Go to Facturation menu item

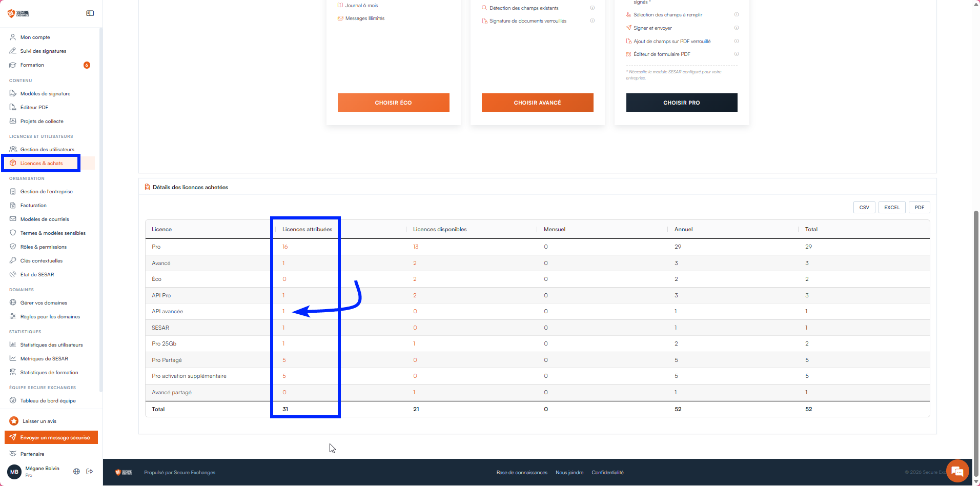[33, 206]
